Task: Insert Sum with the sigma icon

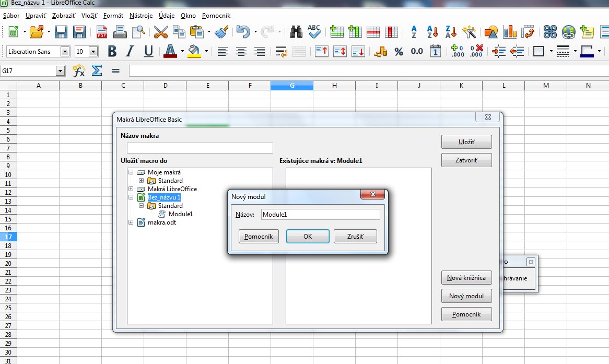Action: pos(97,71)
